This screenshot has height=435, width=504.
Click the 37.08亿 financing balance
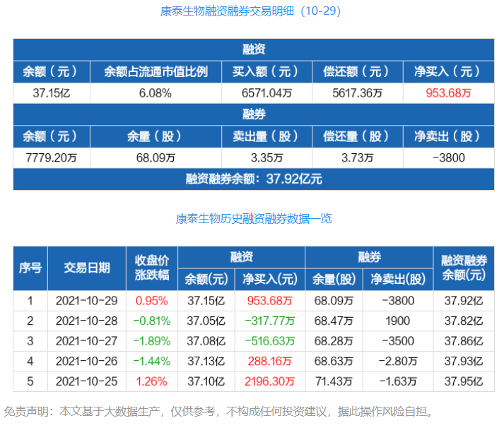click(x=206, y=341)
